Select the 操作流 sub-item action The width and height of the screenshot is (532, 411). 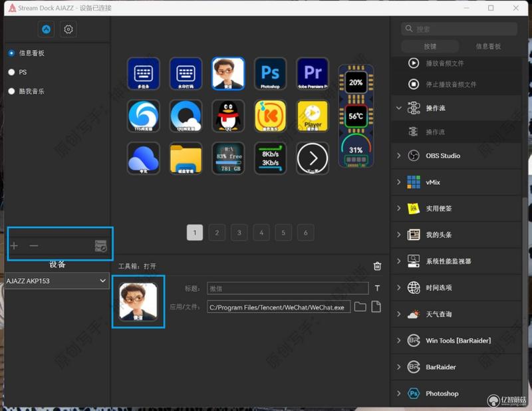tap(456, 132)
